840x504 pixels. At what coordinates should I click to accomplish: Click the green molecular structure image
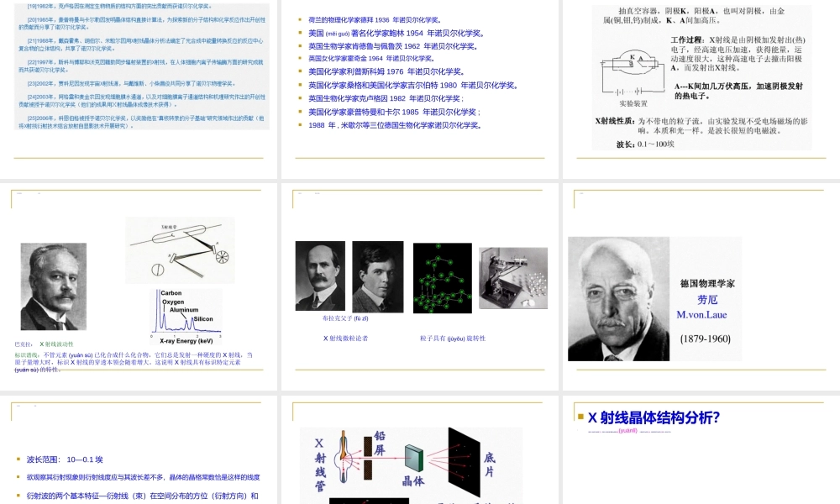tap(443, 279)
